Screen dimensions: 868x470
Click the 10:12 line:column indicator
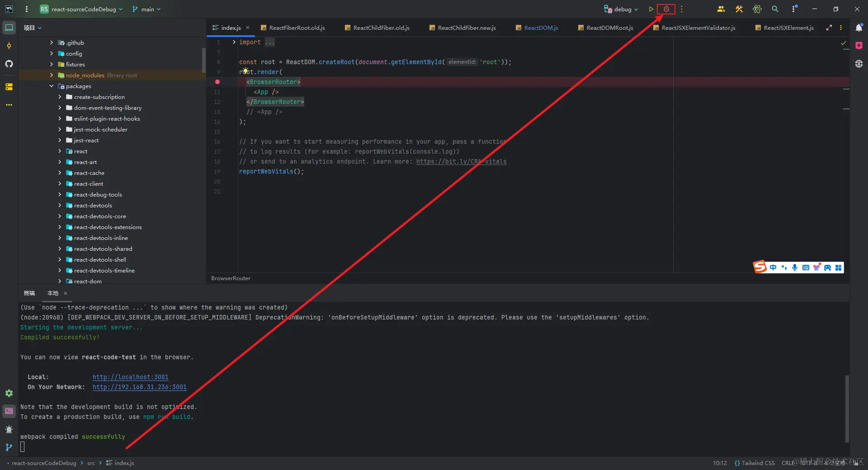point(720,463)
